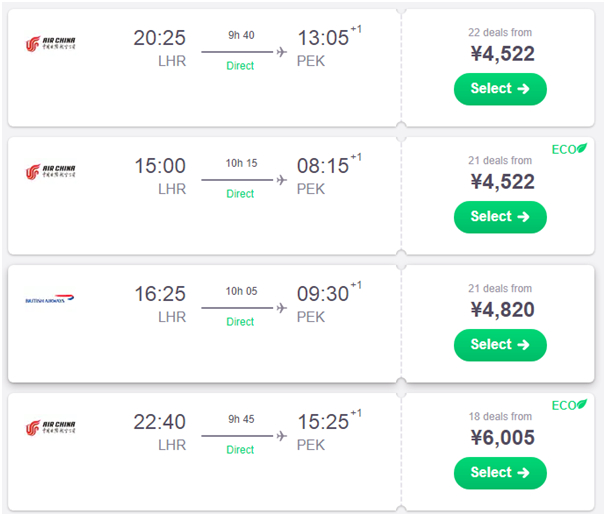Click the 13:05 arrival time
Screen dimensions: 606x516
click(x=323, y=38)
